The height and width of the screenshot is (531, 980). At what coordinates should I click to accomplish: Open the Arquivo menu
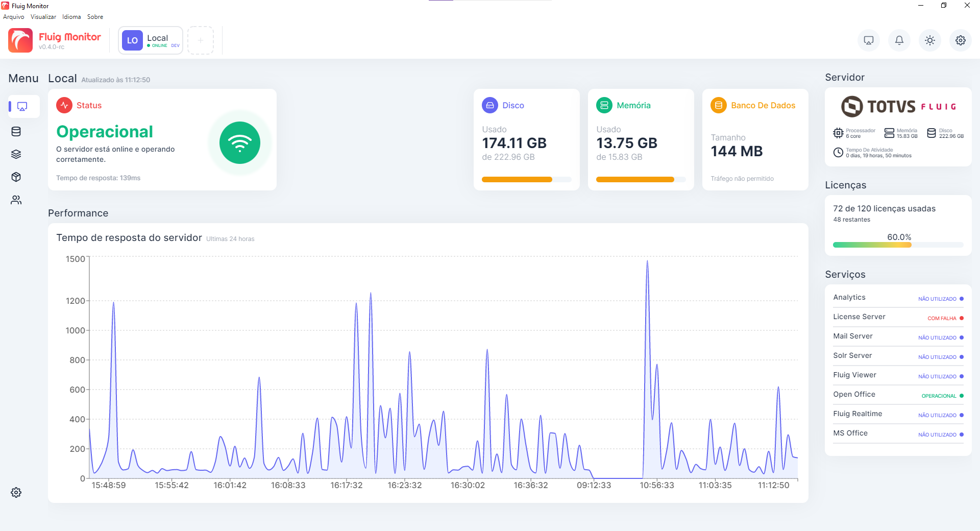click(x=14, y=17)
